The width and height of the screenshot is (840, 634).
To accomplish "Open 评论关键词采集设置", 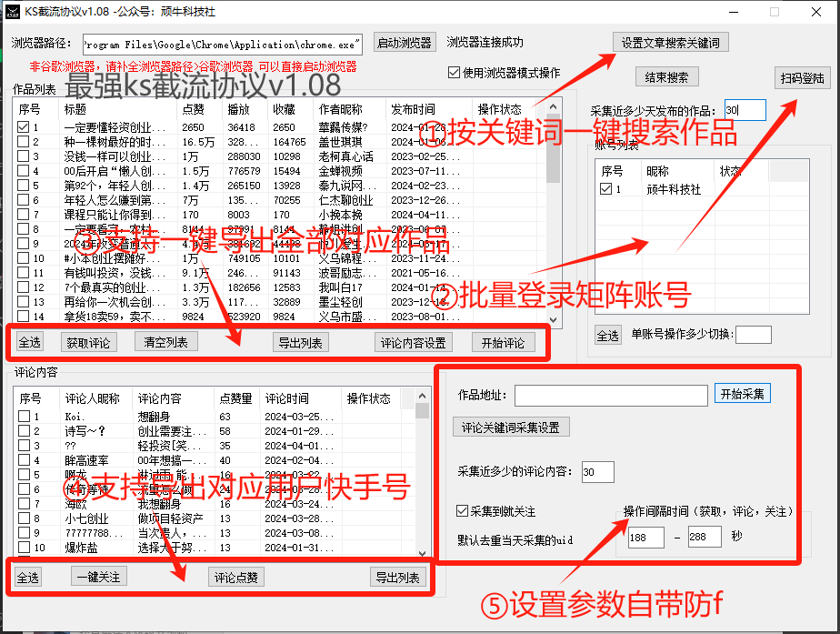I will 511,428.
